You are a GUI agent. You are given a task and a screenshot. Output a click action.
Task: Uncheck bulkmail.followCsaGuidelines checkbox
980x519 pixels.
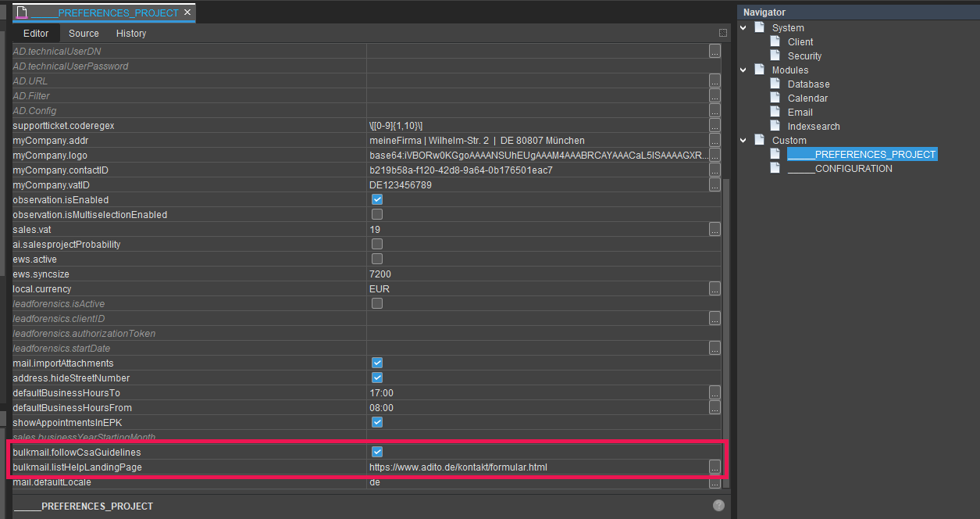377,452
